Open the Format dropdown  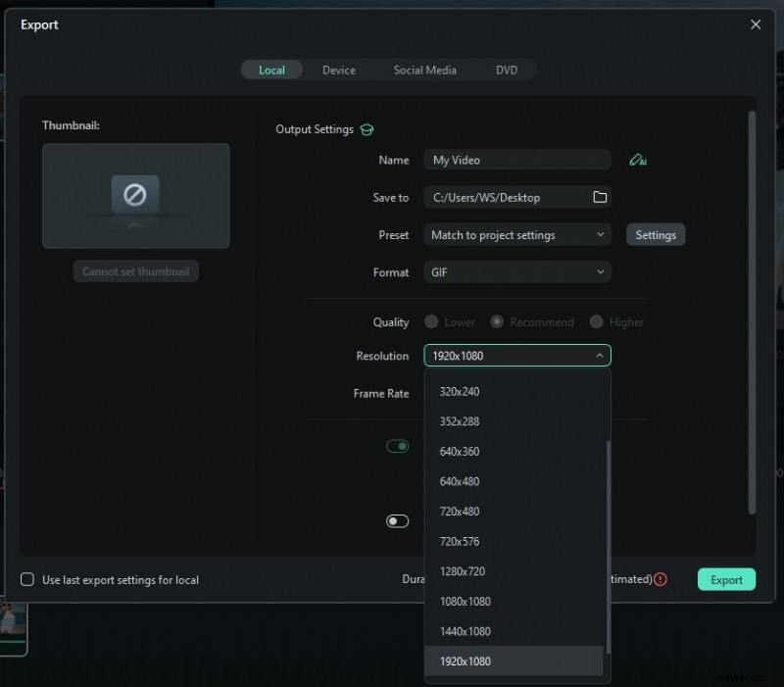[x=516, y=271]
